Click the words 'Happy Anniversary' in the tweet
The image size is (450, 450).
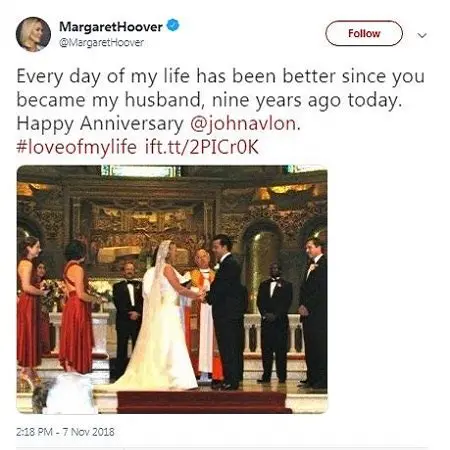coord(100,124)
